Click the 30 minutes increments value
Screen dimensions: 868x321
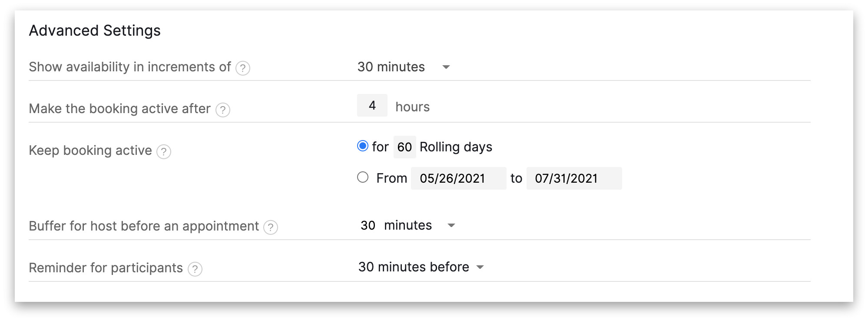[391, 67]
